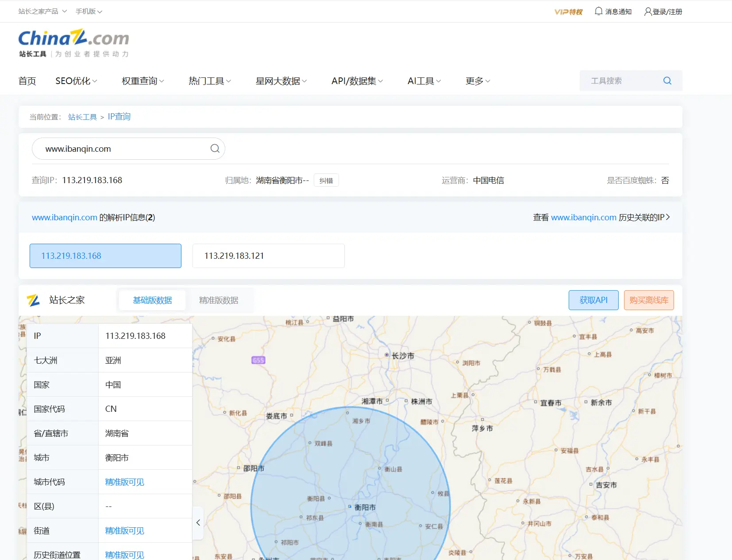Open notifications via the bell icon
This screenshot has width=732, height=560.
coord(598,12)
